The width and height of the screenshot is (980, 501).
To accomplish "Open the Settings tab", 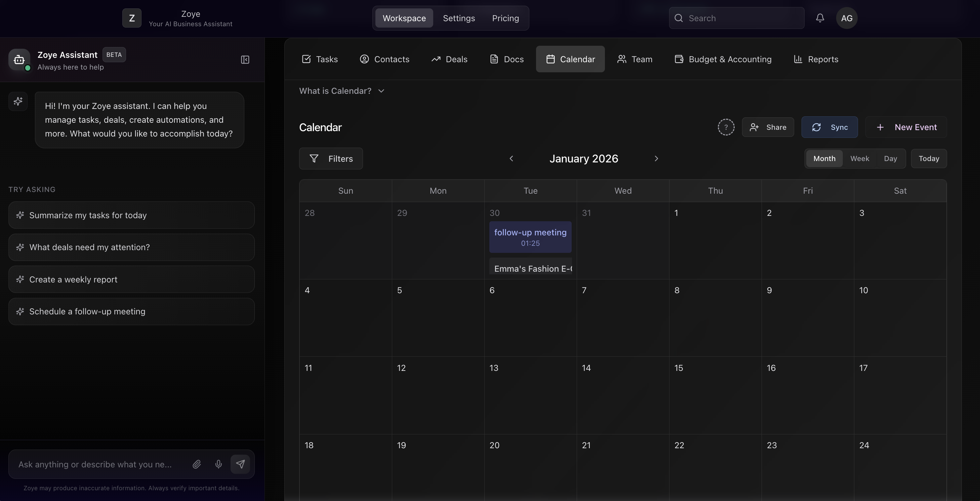I will (x=459, y=18).
